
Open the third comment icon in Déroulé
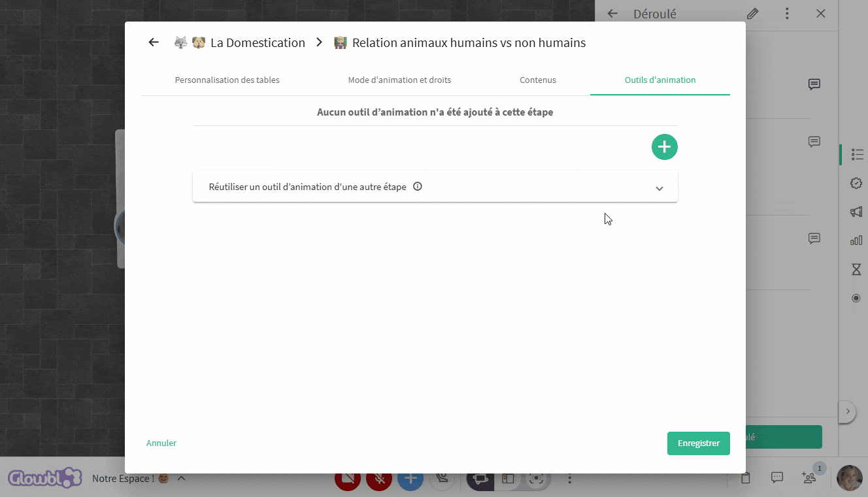pyautogui.click(x=814, y=238)
